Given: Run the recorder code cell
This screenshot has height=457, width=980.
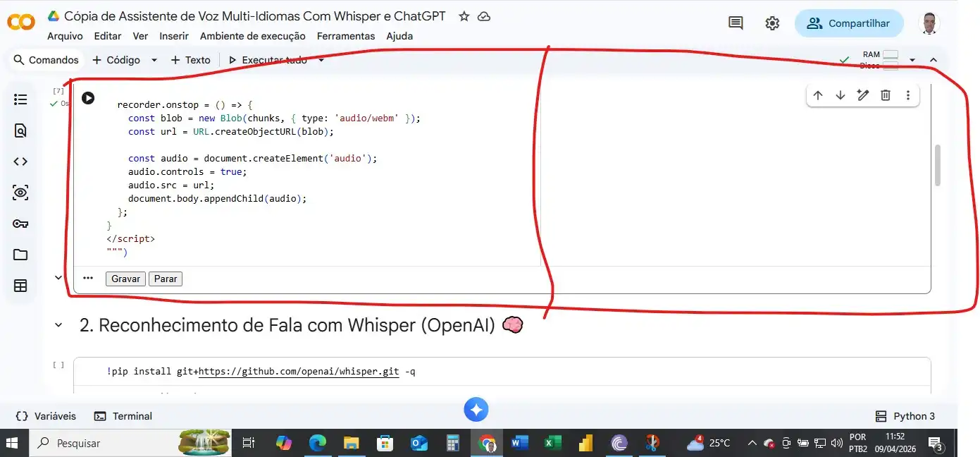Looking at the screenshot, I should (88, 98).
